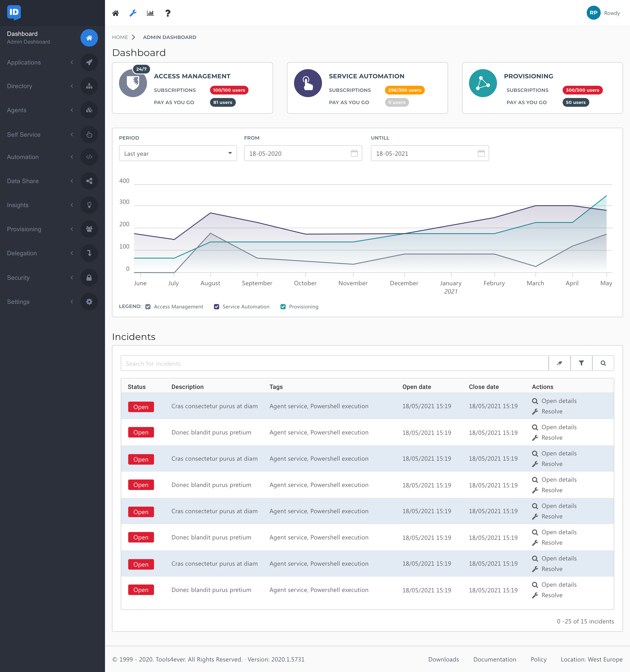Click the Provisioning triangle network icon
The height and width of the screenshot is (672, 630).
tap(483, 83)
